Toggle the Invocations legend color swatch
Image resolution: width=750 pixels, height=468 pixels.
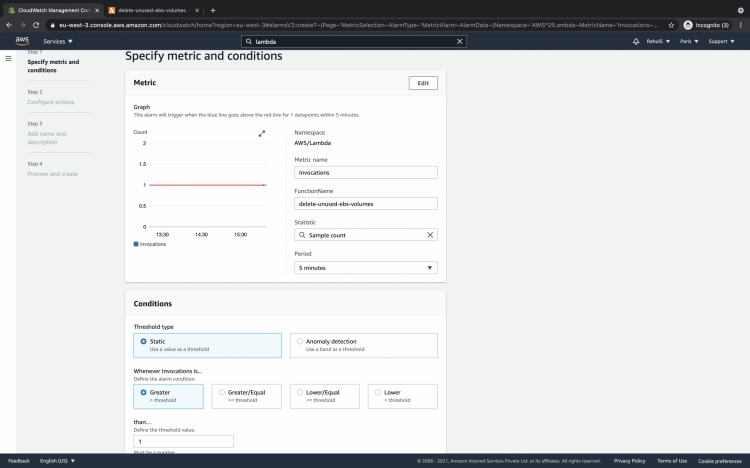[x=136, y=244]
